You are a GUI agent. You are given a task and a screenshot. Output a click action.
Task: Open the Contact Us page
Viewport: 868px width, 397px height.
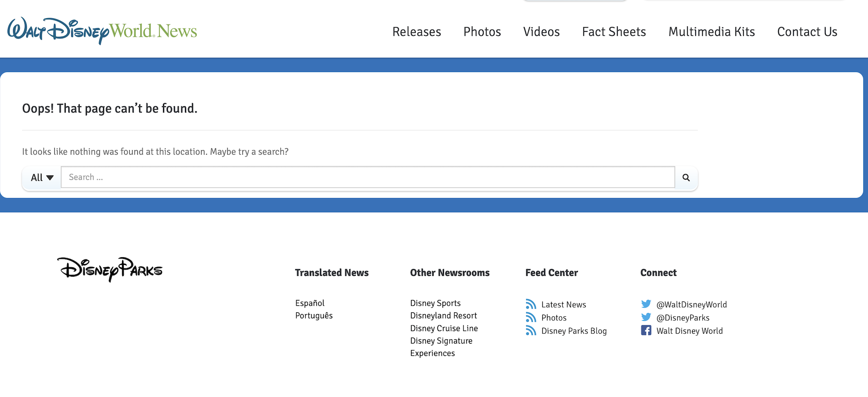click(x=807, y=32)
